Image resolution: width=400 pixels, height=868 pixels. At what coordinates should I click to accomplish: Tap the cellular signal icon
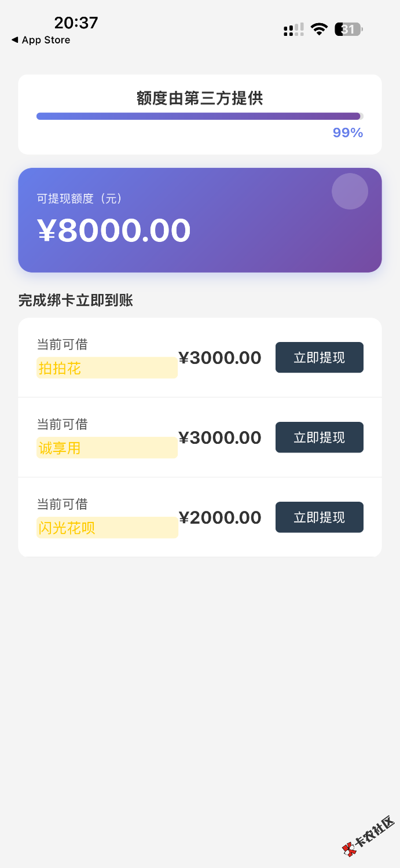293,30
